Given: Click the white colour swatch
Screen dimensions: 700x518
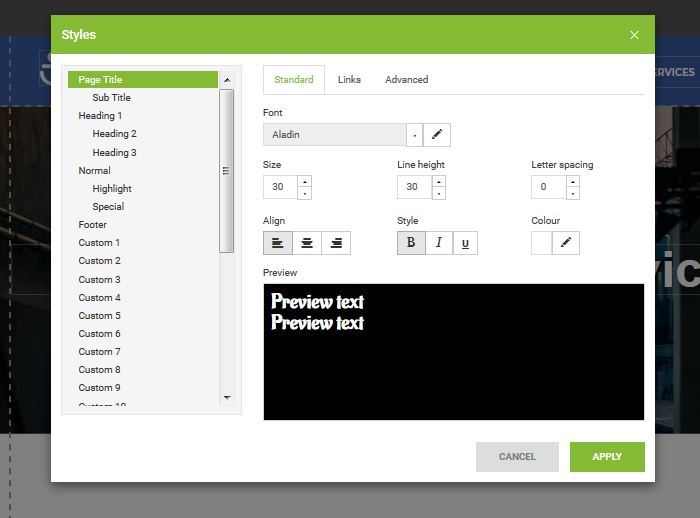Looking at the screenshot, I should coord(541,243).
